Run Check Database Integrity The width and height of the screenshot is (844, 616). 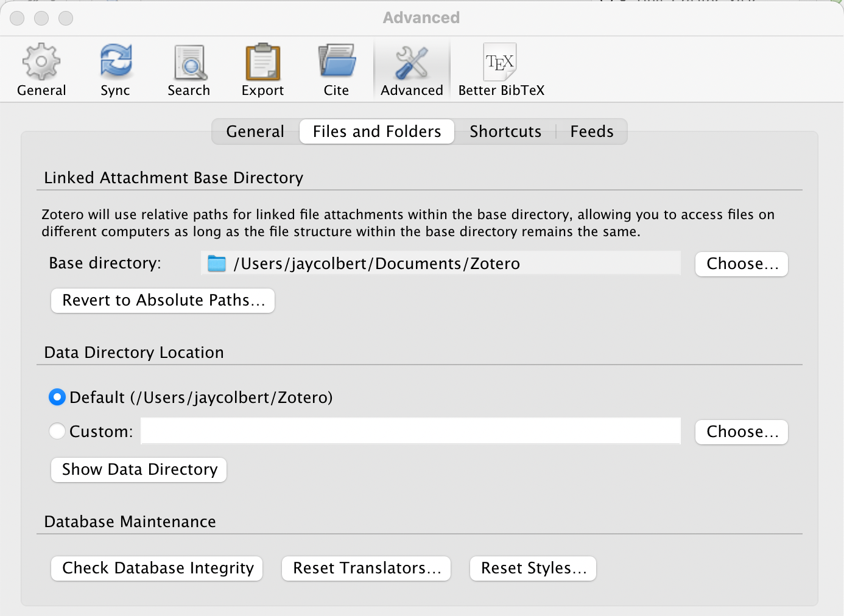tap(156, 568)
